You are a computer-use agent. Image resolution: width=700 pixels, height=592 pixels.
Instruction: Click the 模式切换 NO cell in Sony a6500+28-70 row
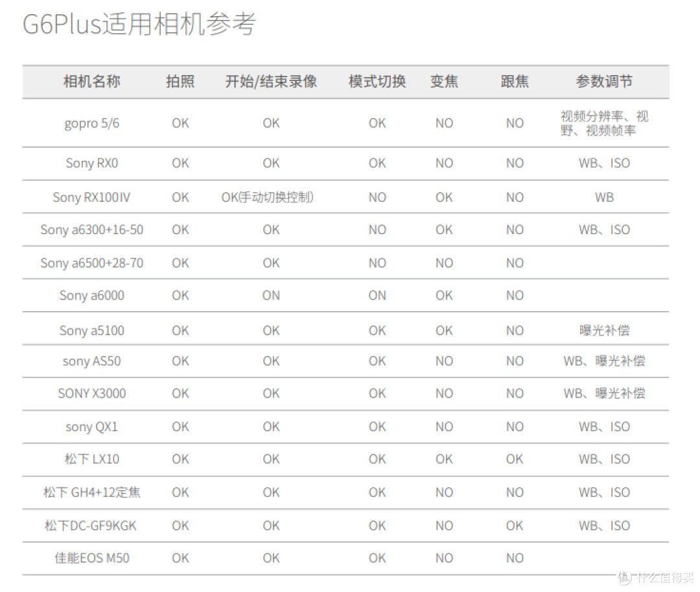point(377,263)
